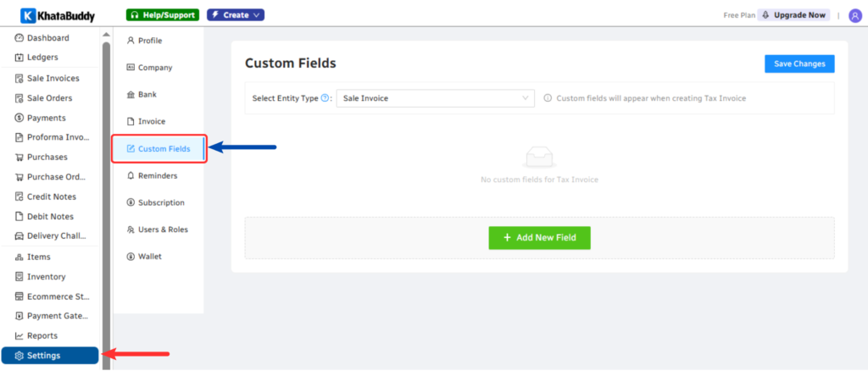Open the user avatar profile icon
The image size is (868, 371).
[854, 15]
